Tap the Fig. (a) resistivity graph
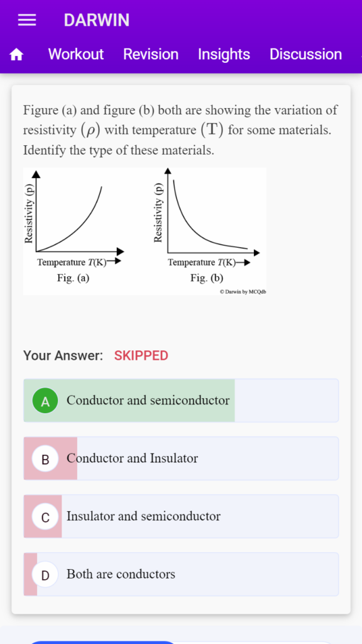 coord(74,226)
